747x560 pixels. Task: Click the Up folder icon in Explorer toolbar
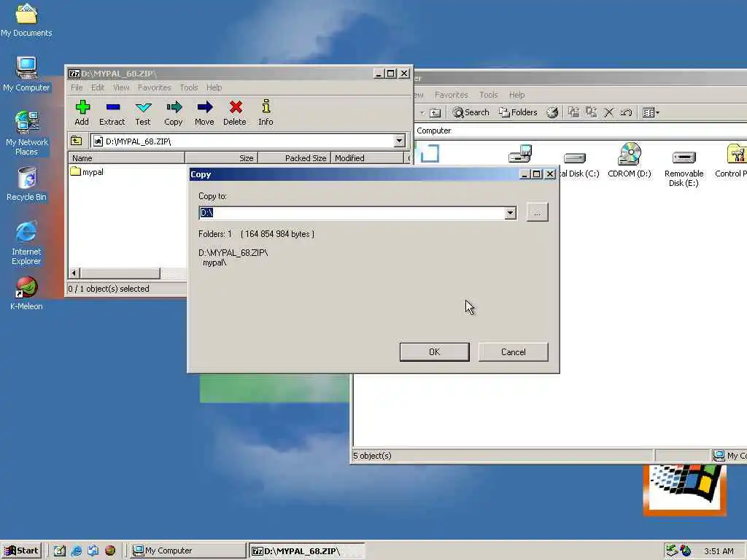coord(435,113)
